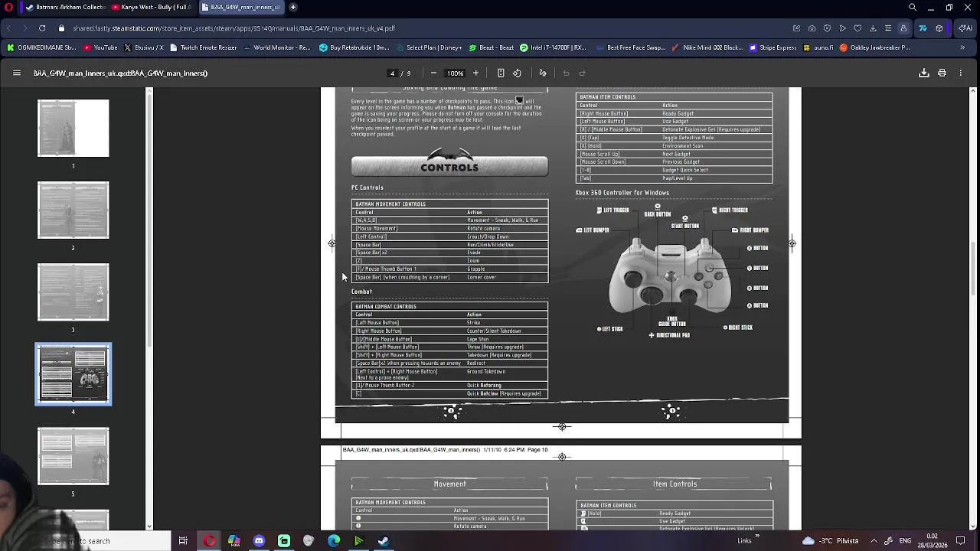Open the Buy Retatrutide bookmark

pos(354,47)
